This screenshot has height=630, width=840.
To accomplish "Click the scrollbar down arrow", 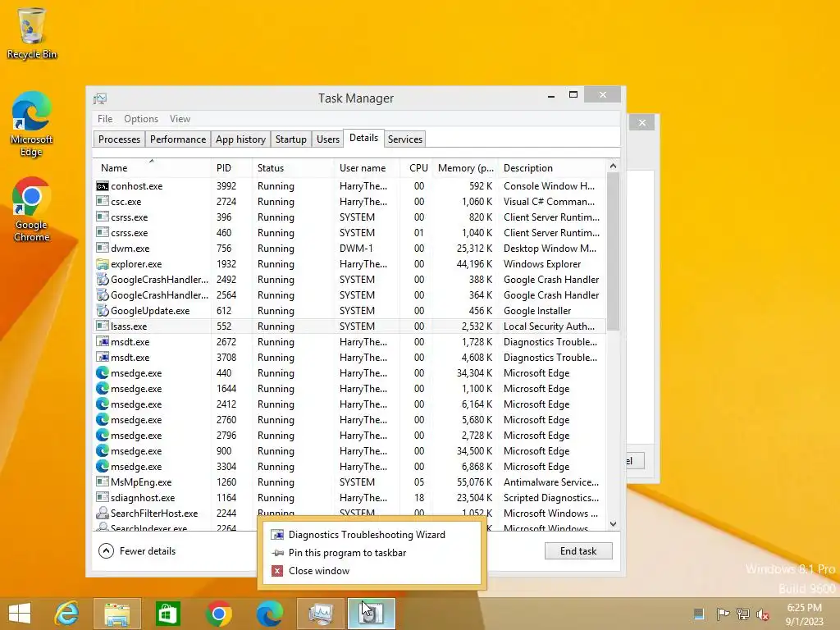I will 613,524.
